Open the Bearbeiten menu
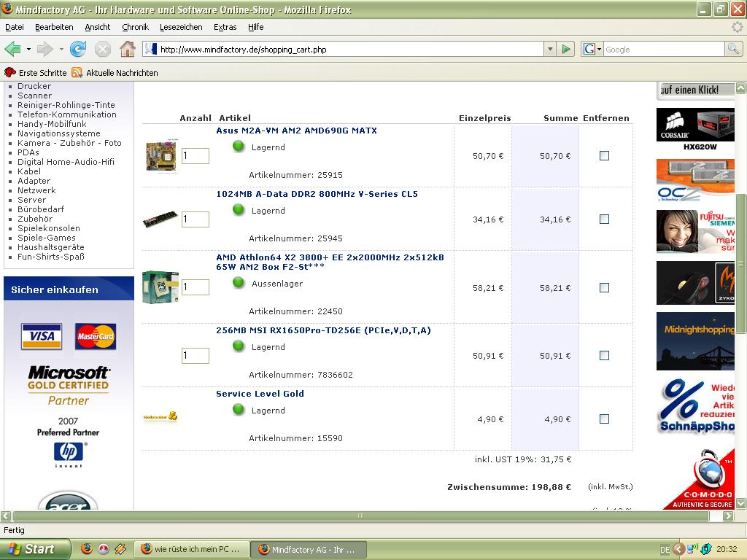747x560 pixels. (x=54, y=27)
